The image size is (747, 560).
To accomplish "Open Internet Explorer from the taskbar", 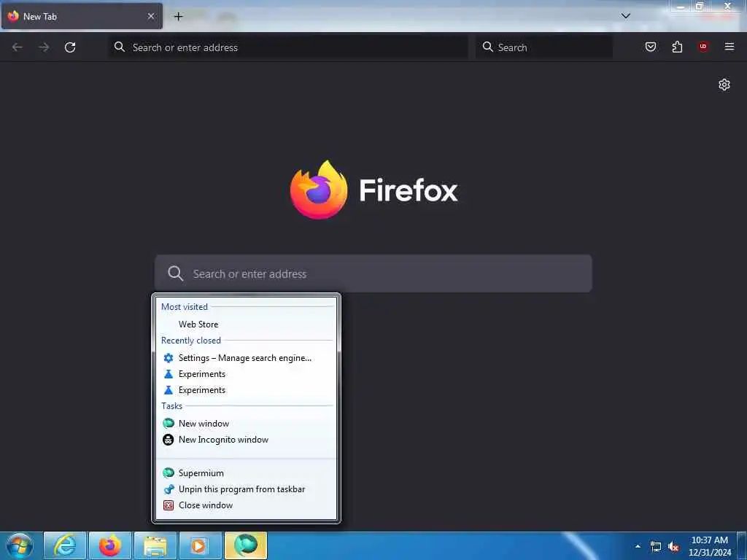I will pos(65,545).
